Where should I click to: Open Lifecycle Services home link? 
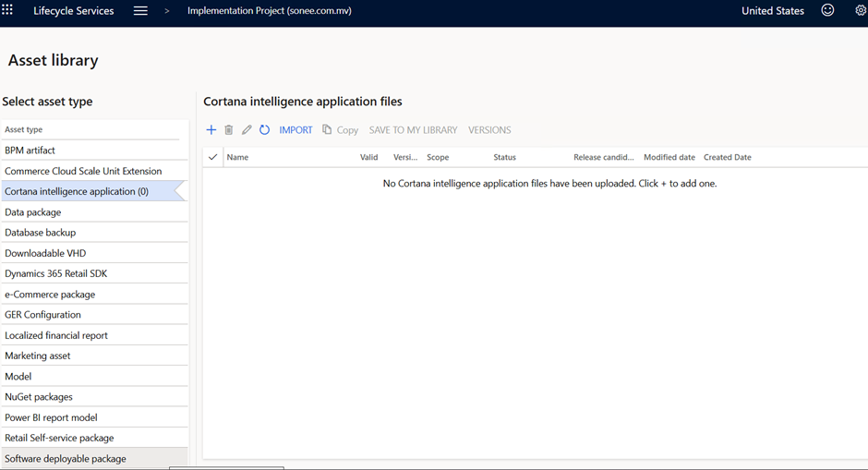point(74,10)
